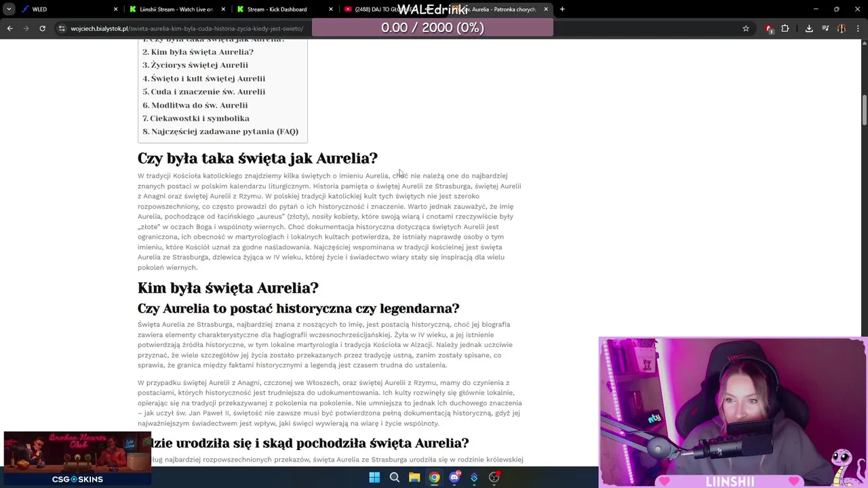Viewport: 868px width, 488px height.
Task: Jump to "4. Święto i kult świętej Aurelii"
Action: point(203,79)
